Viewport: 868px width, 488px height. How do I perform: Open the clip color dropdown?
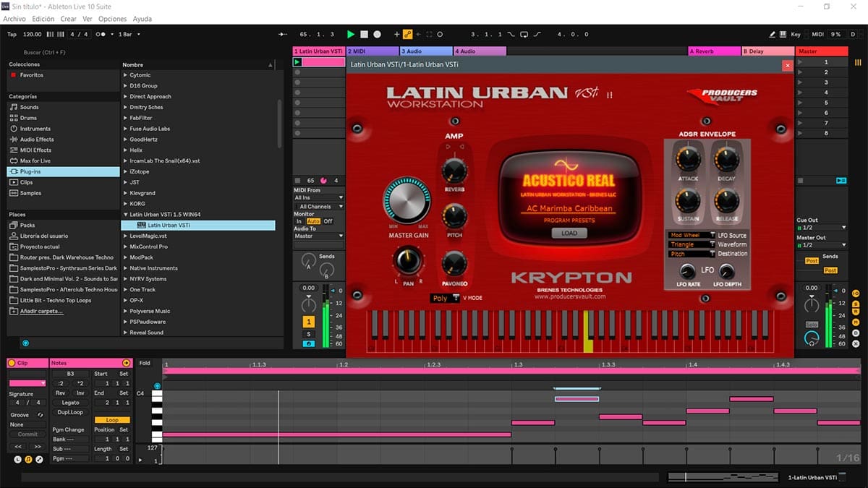coord(27,383)
